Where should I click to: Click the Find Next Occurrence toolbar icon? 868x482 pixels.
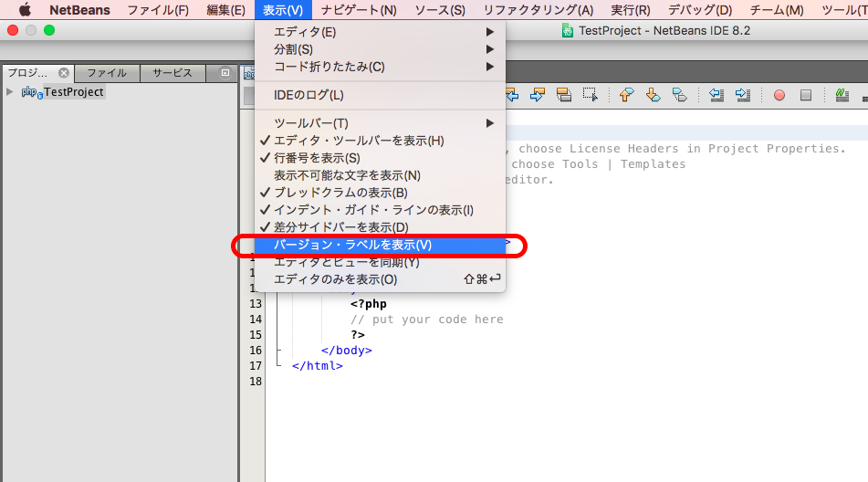(537, 95)
